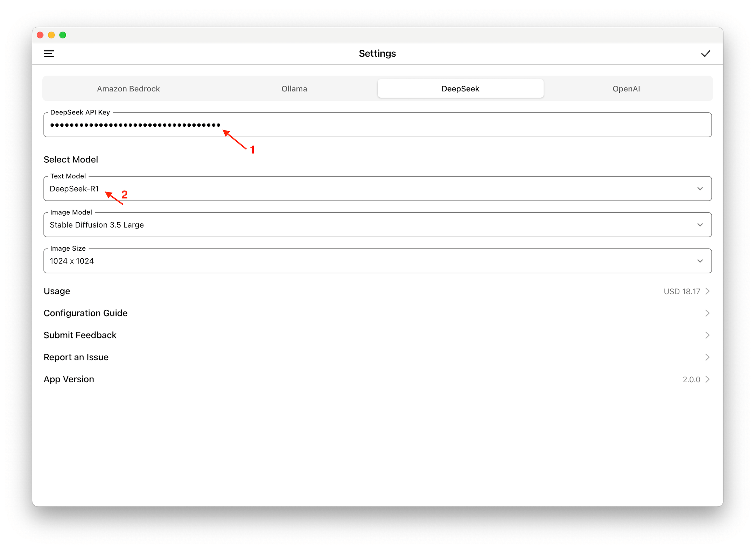Open the hamburger sidebar menu
The height and width of the screenshot is (546, 756).
point(49,54)
